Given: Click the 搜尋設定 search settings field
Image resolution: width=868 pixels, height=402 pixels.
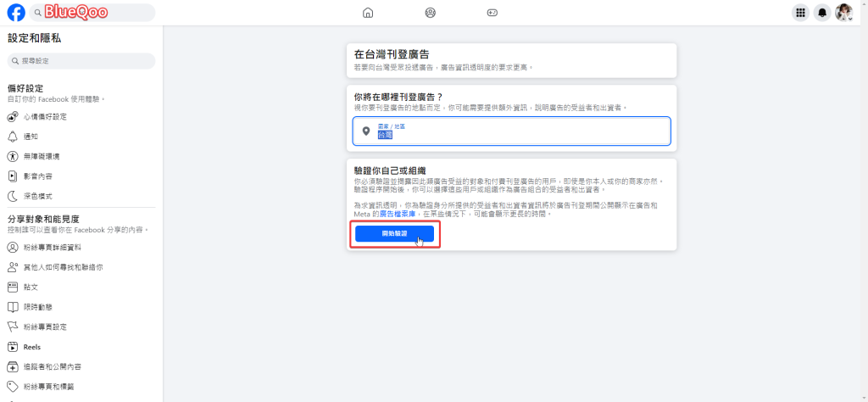Looking at the screenshot, I should pos(81,61).
